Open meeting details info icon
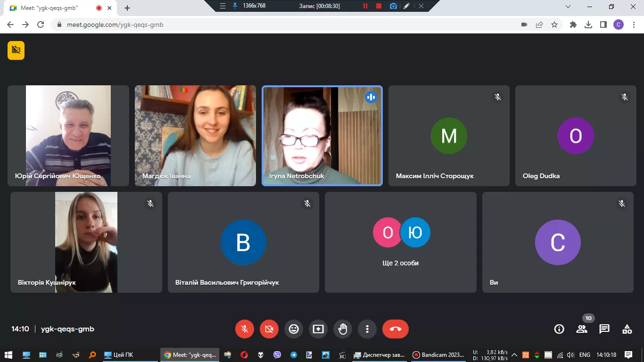 559,329
